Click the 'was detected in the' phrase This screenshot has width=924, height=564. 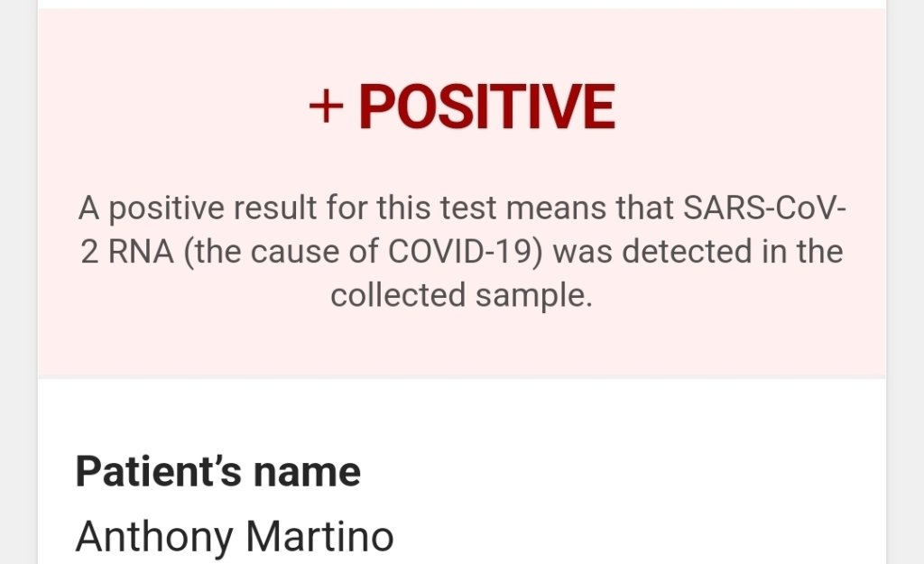698,252
